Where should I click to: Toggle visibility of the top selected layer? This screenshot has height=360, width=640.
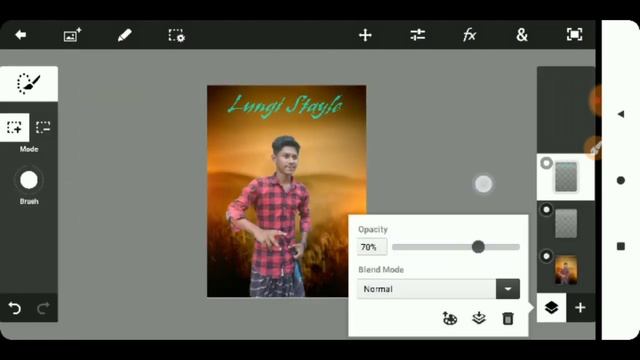pyautogui.click(x=546, y=163)
